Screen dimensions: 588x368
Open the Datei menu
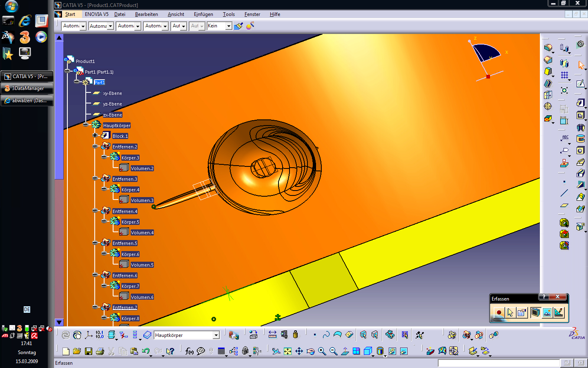click(x=120, y=14)
